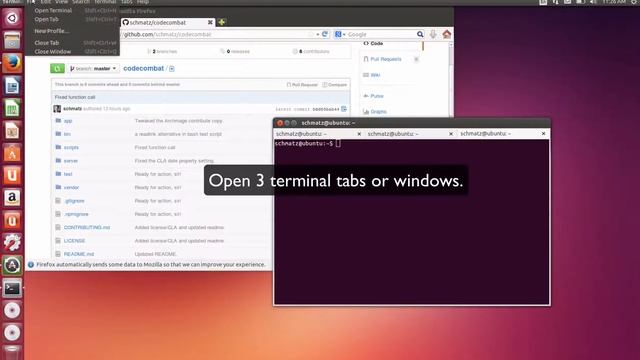Open Ubuntu Software Center dock icon
This screenshot has width=640, height=360.
click(12, 153)
